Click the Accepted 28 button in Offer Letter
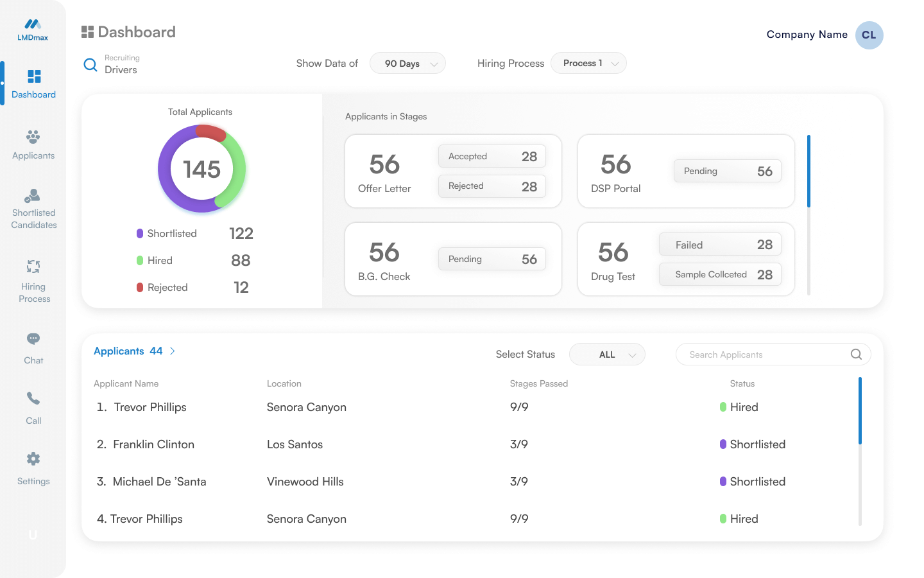Viewport: 924px width, 578px height. pyautogui.click(x=492, y=157)
